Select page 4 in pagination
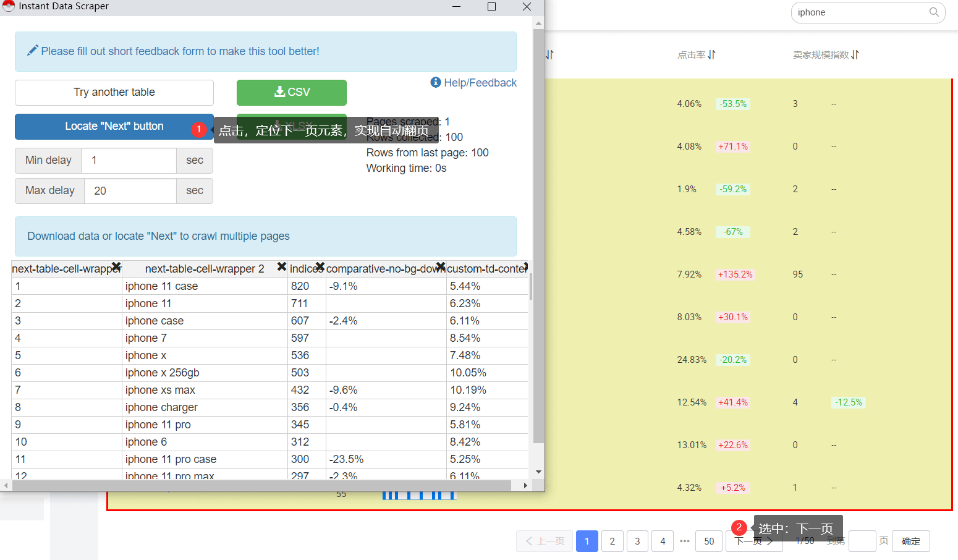Image resolution: width=958 pixels, height=560 pixels. 663,541
